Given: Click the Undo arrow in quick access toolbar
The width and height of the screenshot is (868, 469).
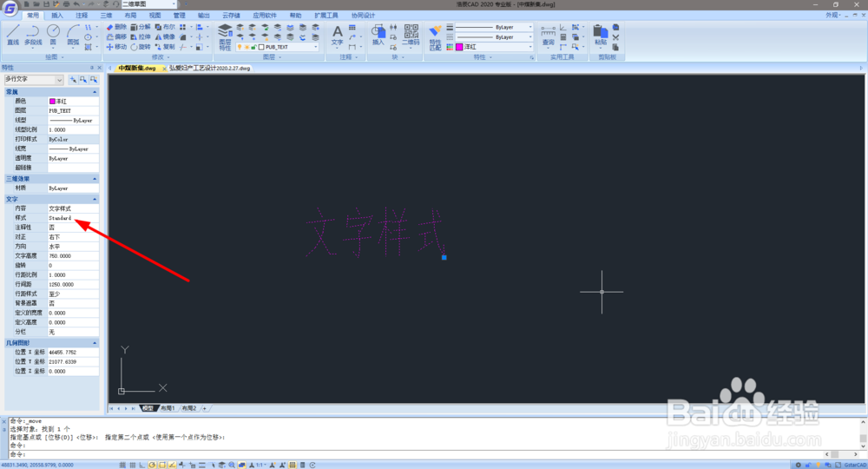Looking at the screenshot, I should tap(76, 3).
